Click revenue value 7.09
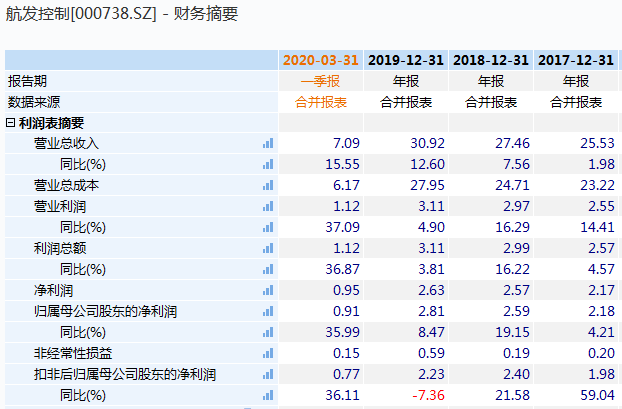Viewport: 622px width, 409px height. pyautogui.click(x=346, y=143)
